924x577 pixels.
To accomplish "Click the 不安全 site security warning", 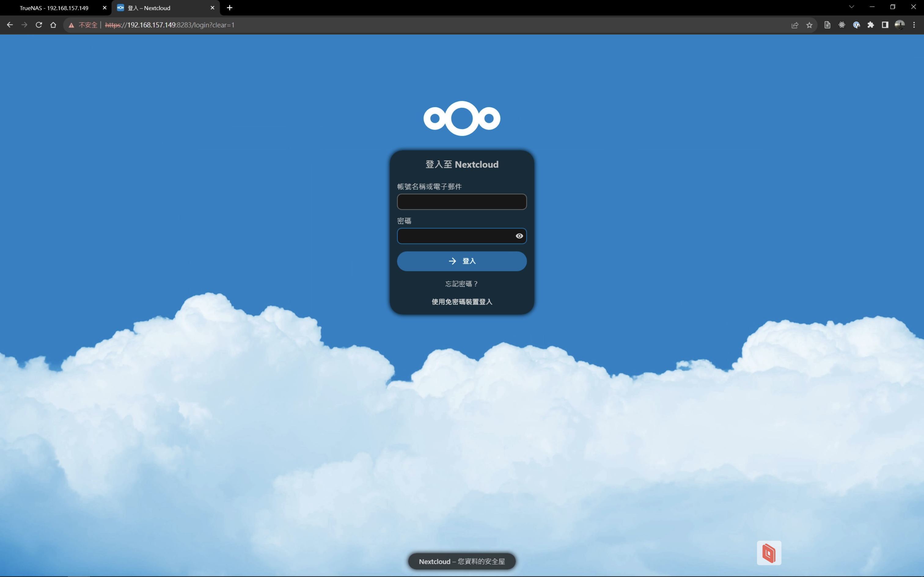I will click(x=83, y=25).
